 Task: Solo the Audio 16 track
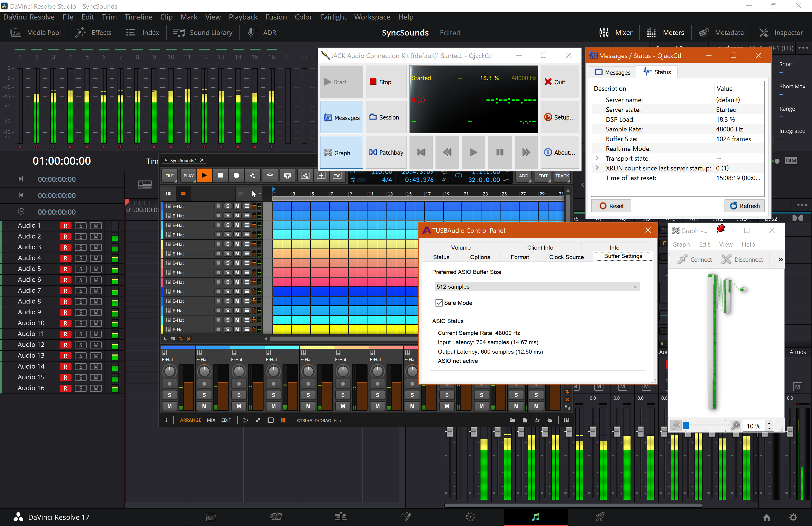point(80,388)
